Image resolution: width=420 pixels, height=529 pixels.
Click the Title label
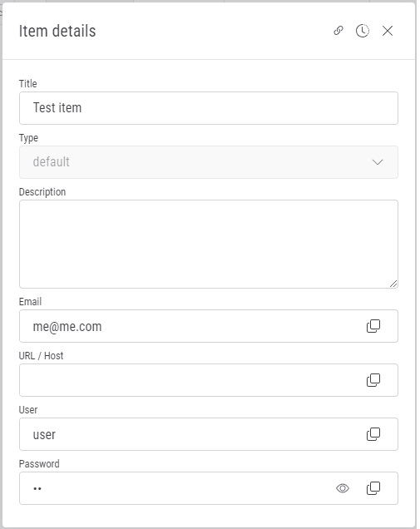click(x=27, y=83)
